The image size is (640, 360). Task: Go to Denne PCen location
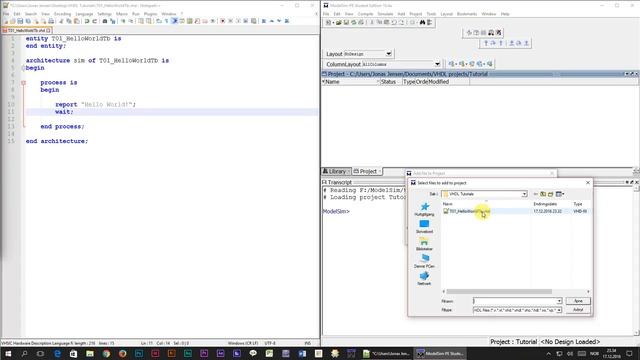(x=424, y=261)
